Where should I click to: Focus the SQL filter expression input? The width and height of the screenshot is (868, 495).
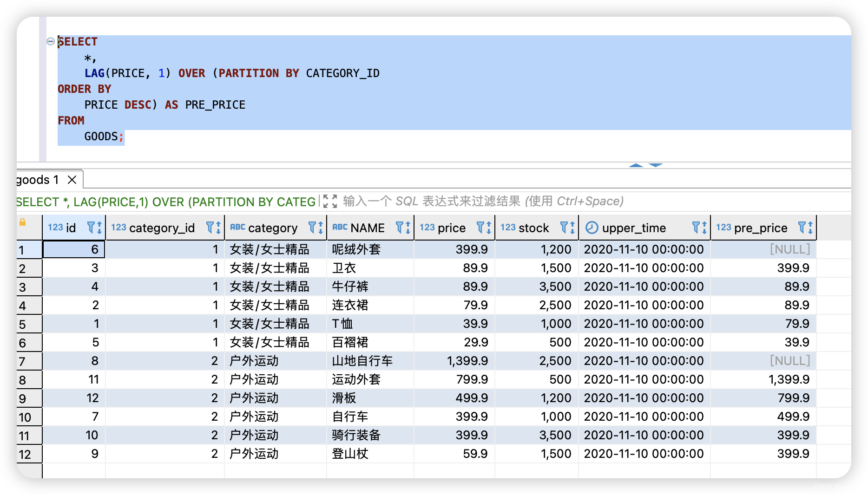[x=483, y=201]
